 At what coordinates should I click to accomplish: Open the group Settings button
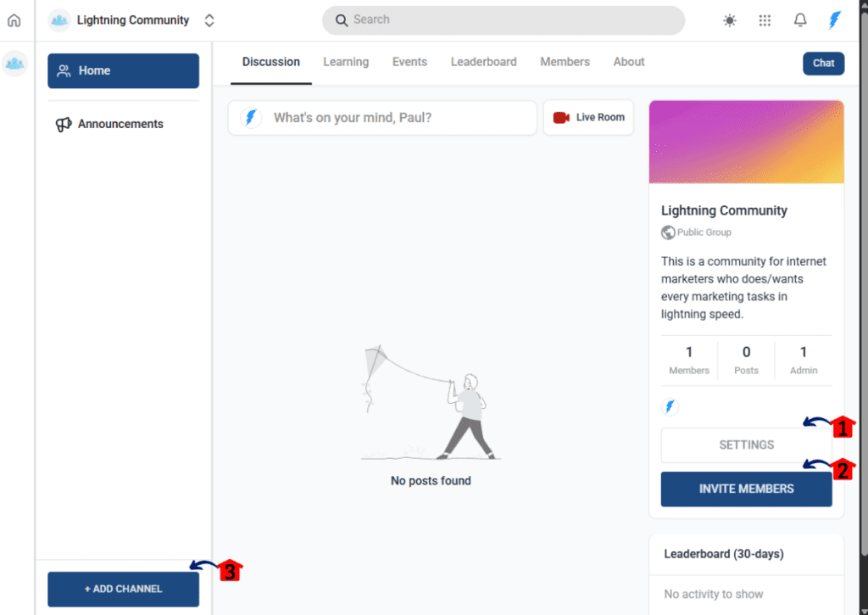[x=745, y=444]
